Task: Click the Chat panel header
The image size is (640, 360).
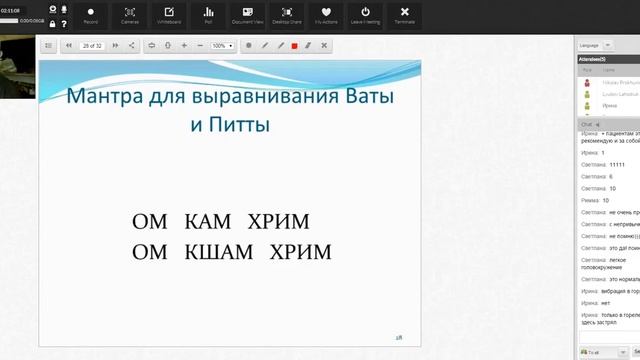Action: pyautogui.click(x=609, y=124)
